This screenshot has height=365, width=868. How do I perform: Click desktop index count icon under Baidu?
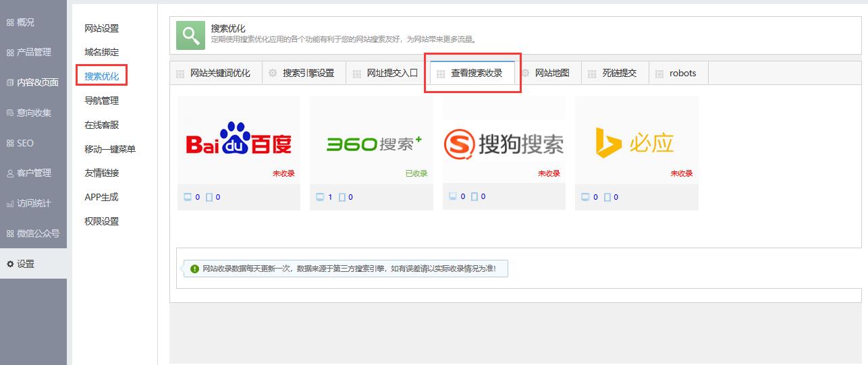[188, 197]
